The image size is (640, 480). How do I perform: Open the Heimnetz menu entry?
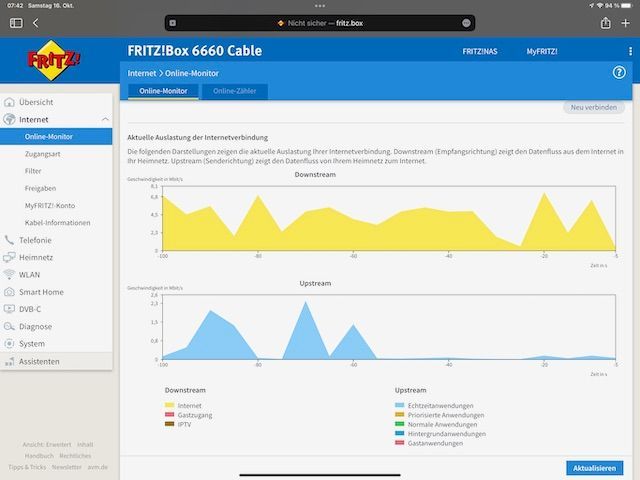pyautogui.click(x=36, y=258)
